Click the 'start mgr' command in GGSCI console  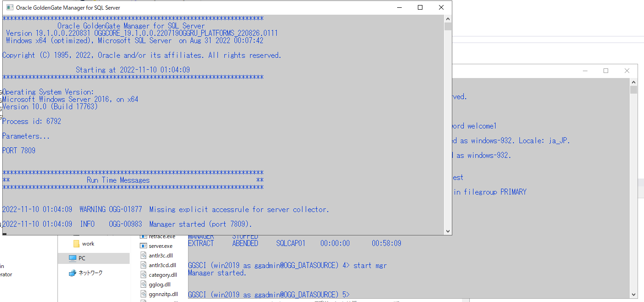point(370,265)
